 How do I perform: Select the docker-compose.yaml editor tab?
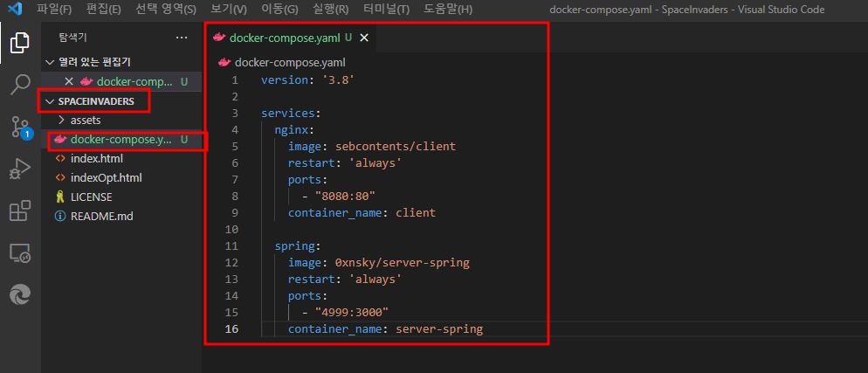(291, 38)
